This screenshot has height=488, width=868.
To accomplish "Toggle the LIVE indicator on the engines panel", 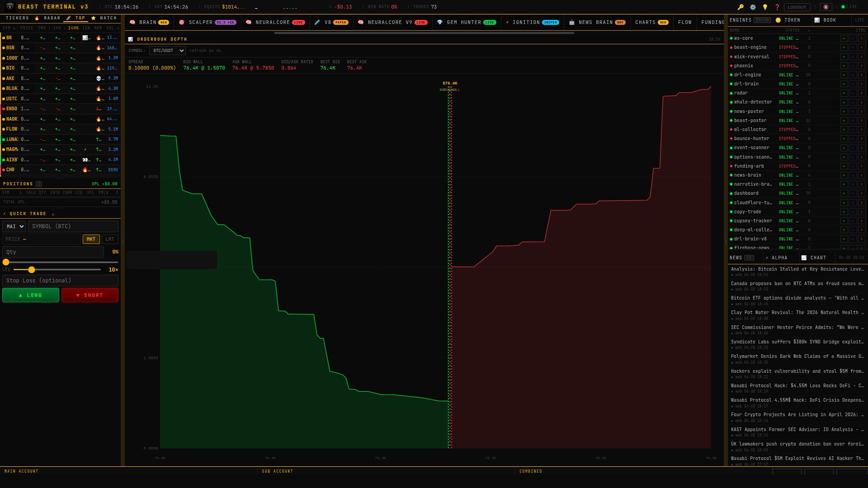I will point(859,20).
